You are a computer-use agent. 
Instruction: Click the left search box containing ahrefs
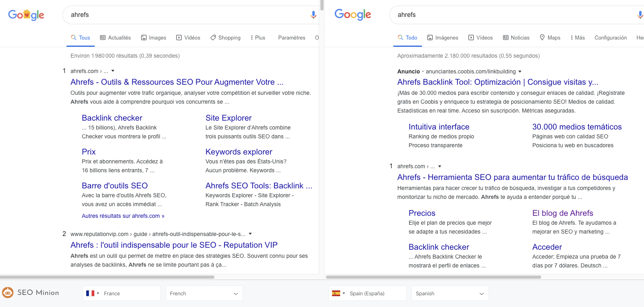pos(185,15)
